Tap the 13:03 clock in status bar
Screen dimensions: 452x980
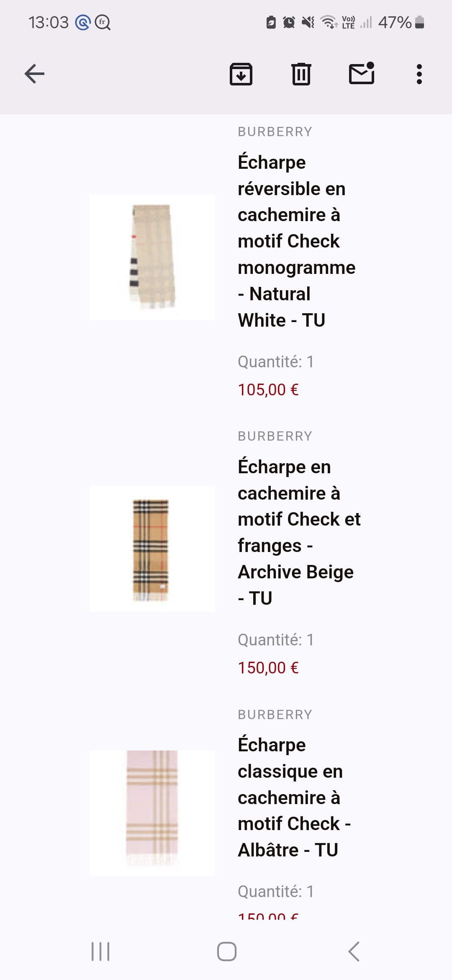point(49,22)
